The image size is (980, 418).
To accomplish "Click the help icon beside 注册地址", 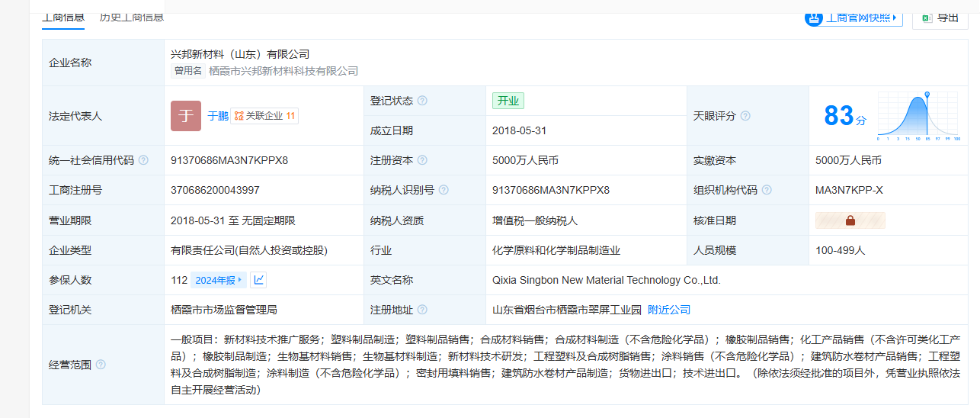I will [422, 310].
